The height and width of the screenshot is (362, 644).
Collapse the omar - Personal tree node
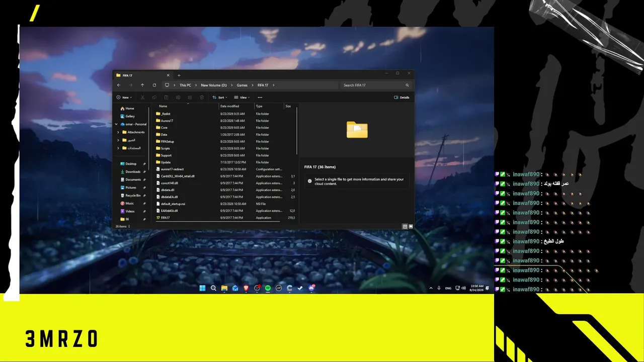tap(116, 124)
